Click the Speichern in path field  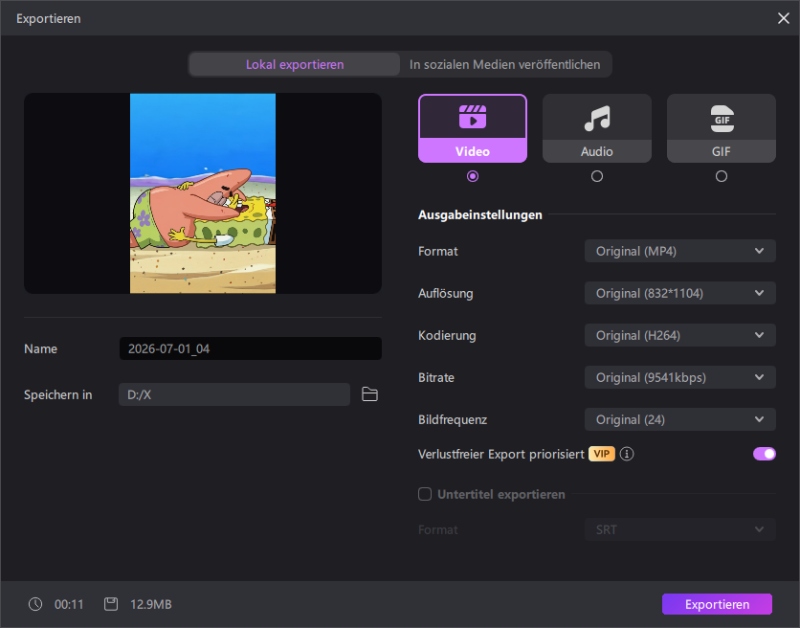pos(234,394)
